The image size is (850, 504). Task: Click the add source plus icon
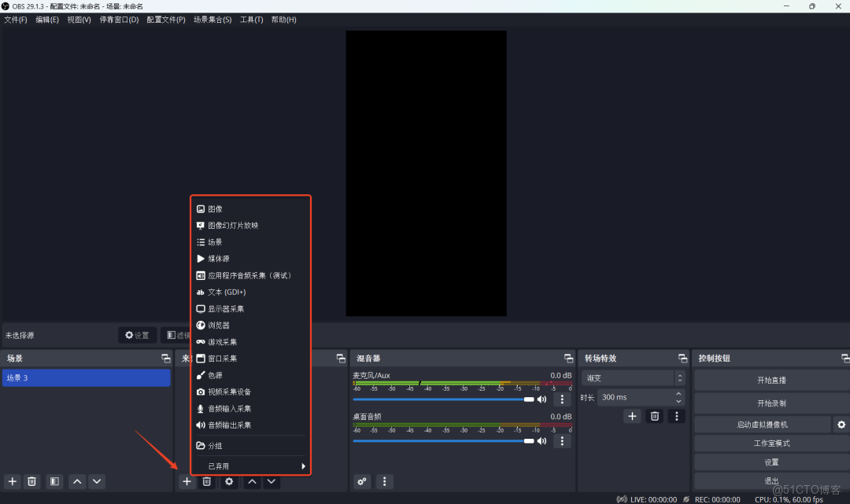(x=187, y=481)
